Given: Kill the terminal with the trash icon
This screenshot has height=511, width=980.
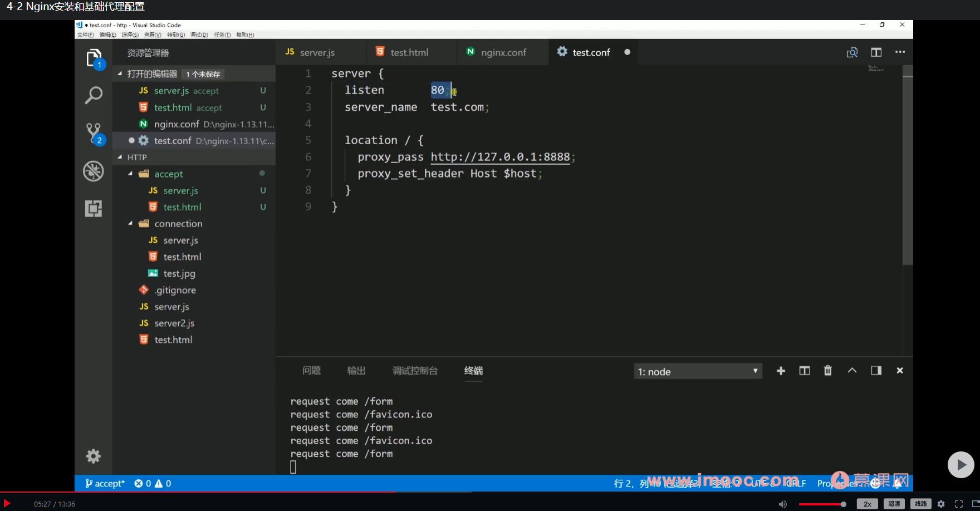Looking at the screenshot, I should click(x=828, y=371).
